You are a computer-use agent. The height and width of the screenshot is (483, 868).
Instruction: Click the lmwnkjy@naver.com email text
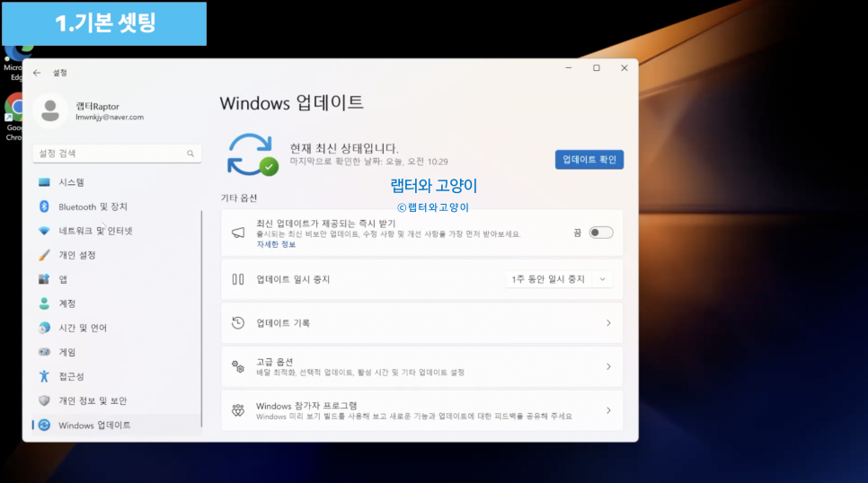pos(110,118)
